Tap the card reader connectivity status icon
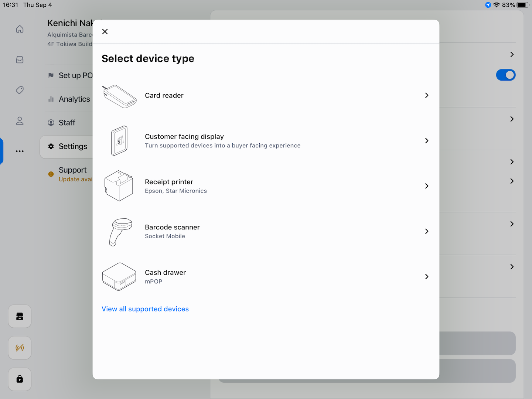532x399 pixels. [20, 348]
